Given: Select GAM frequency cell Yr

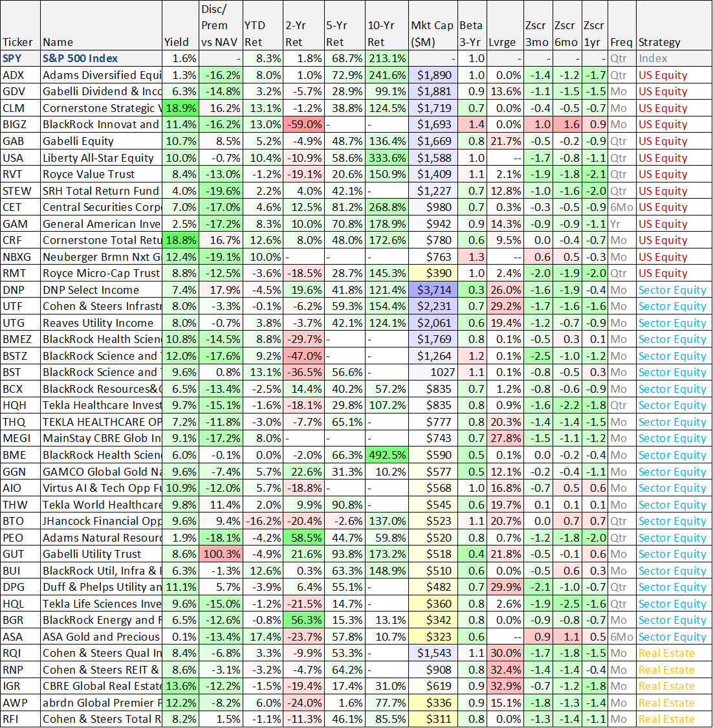Looking at the screenshot, I should pyautogui.click(x=622, y=224).
